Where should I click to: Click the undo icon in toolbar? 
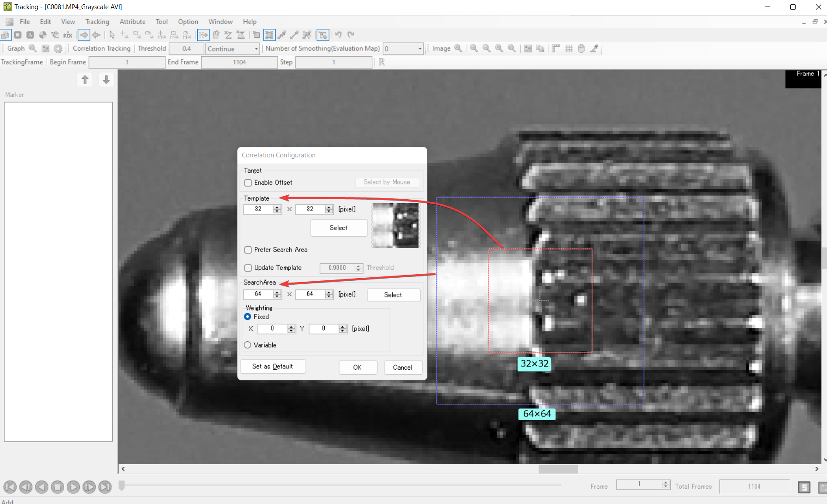click(x=338, y=35)
